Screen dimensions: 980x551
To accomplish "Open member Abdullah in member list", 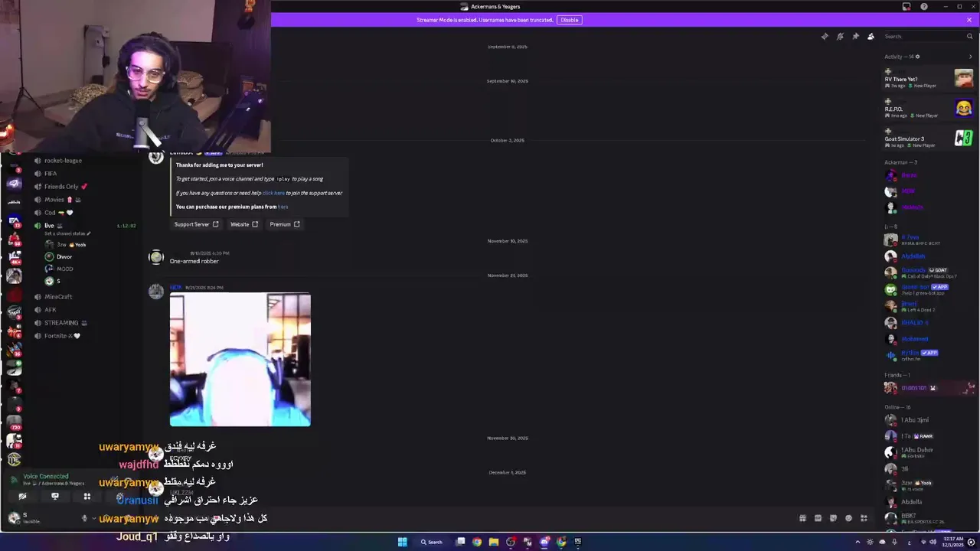I will 913,256.
